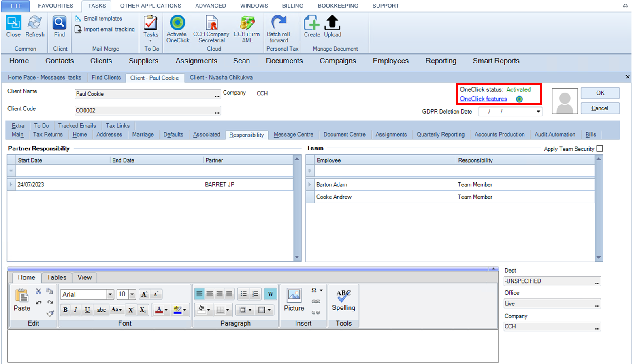Apply subscript formatting
Image resolution: width=633 pixels, height=364 pixels.
click(x=143, y=310)
